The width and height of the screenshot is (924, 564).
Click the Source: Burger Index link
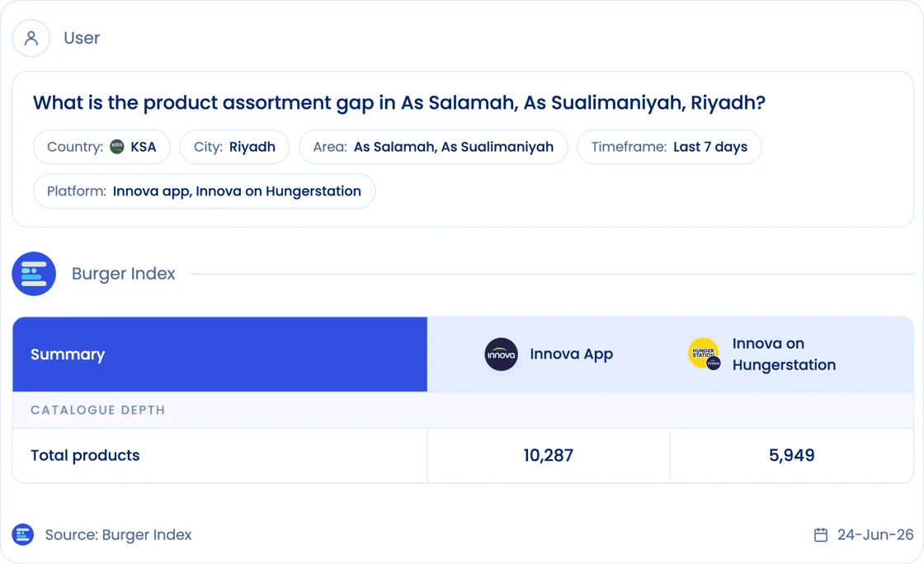(x=119, y=534)
